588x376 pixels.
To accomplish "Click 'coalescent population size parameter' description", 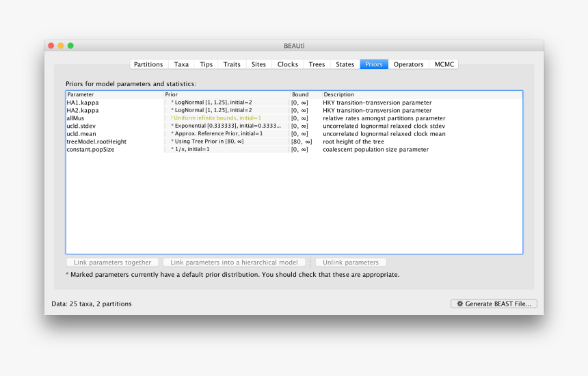I will pos(376,150).
